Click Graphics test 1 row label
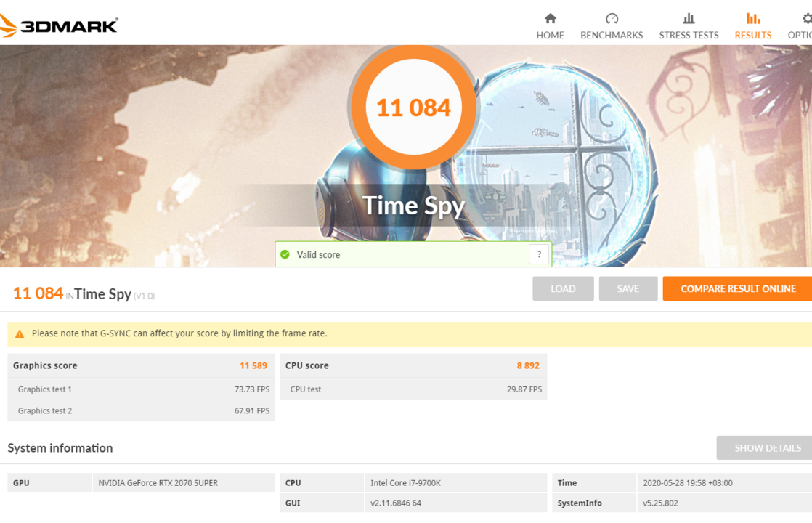Screen dimensions: 812x523 point(44,389)
